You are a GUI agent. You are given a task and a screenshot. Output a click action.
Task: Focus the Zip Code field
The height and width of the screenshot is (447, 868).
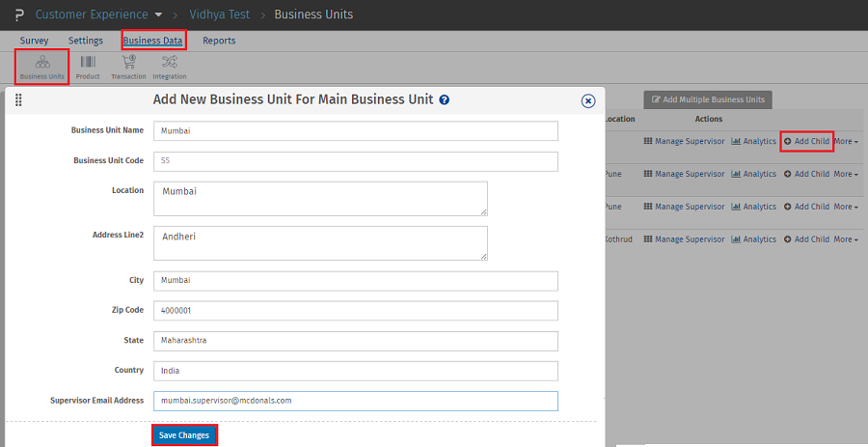(356, 311)
